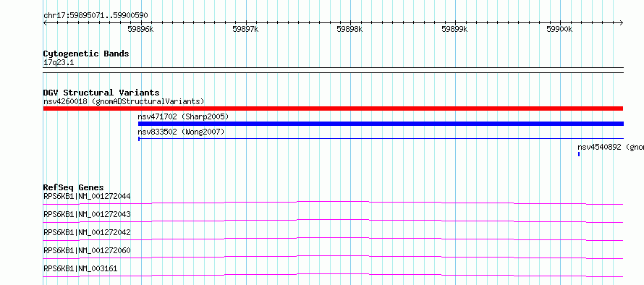Screen dimensions: 644x285
Task: Click the 59897k ruler tick label
Action: 245,29
